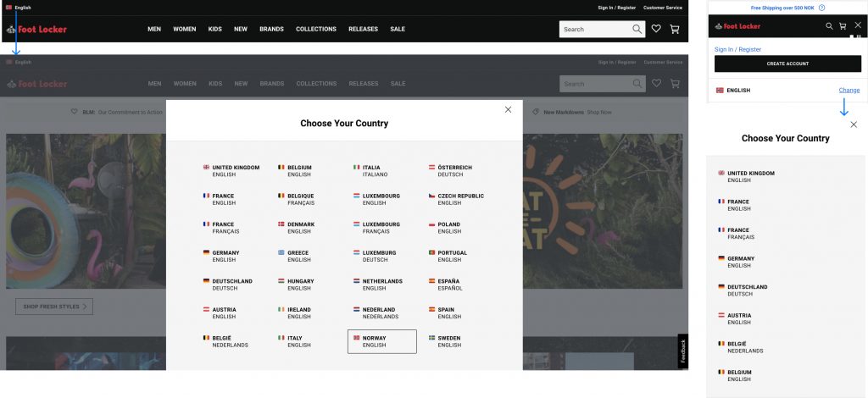Close the mobile Choose Your Country panel
Screen dimensions: 868x398
[854, 124]
